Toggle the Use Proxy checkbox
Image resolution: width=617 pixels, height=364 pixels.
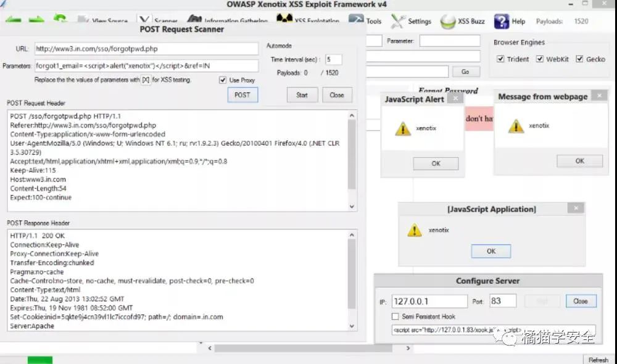click(223, 80)
